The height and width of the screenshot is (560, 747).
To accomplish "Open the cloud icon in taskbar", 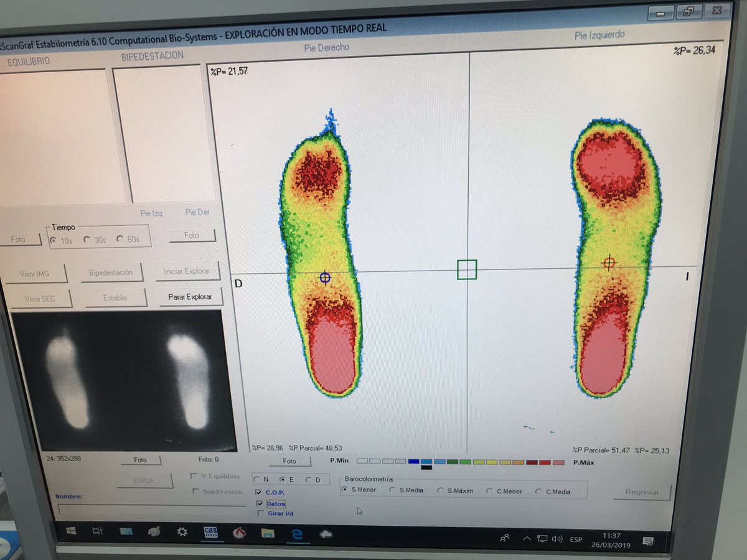I will pyautogui.click(x=325, y=534).
